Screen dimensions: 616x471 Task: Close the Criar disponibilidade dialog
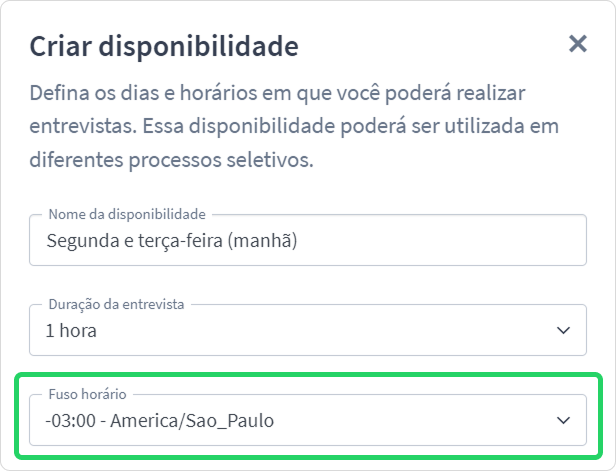point(578,44)
